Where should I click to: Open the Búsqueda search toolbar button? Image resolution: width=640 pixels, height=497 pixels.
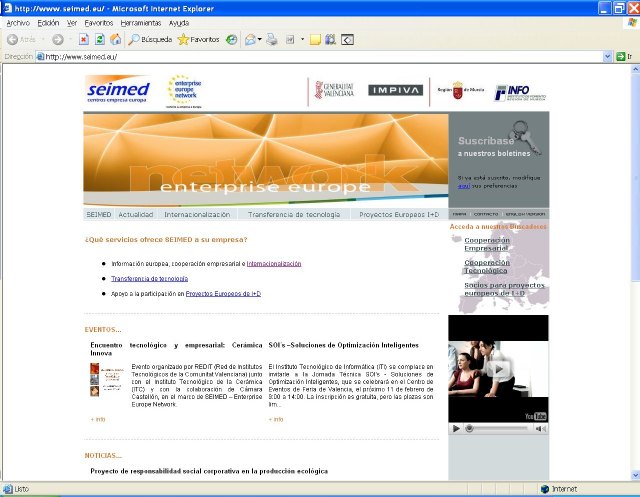click(150, 40)
